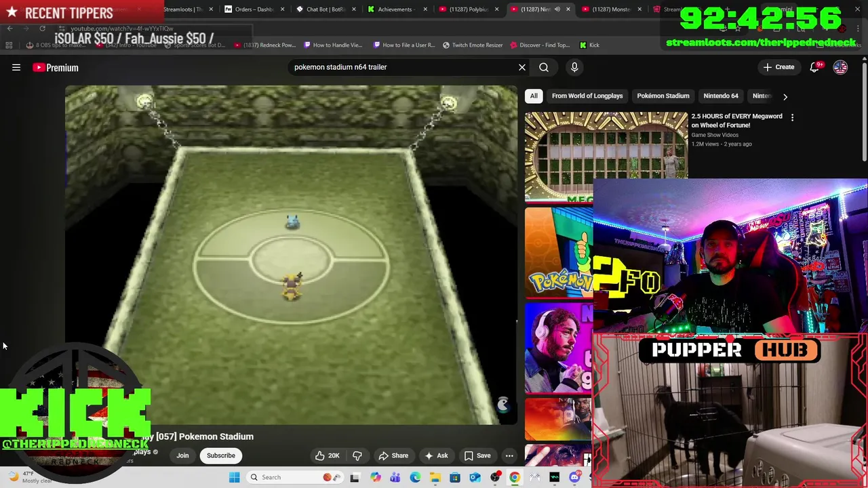This screenshot has width=868, height=488.
Task: Go to the YouTube Premium home logo
Action: 56,68
